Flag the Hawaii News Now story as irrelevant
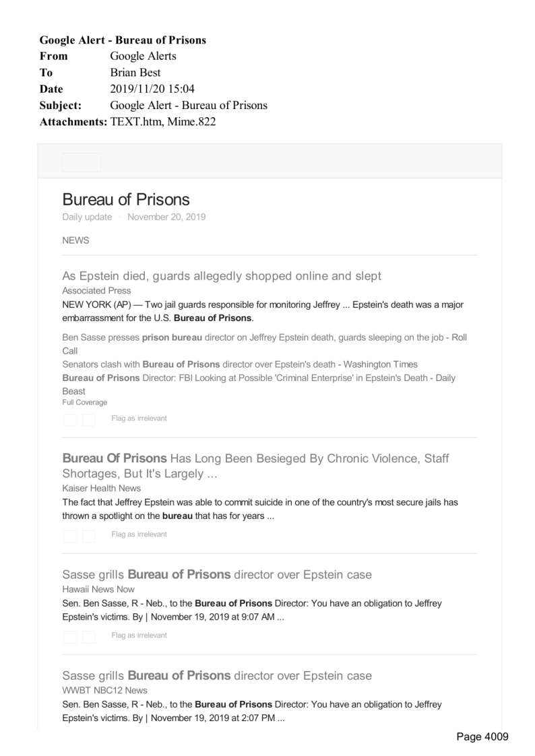This screenshot has width=535, height=756. [139, 635]
